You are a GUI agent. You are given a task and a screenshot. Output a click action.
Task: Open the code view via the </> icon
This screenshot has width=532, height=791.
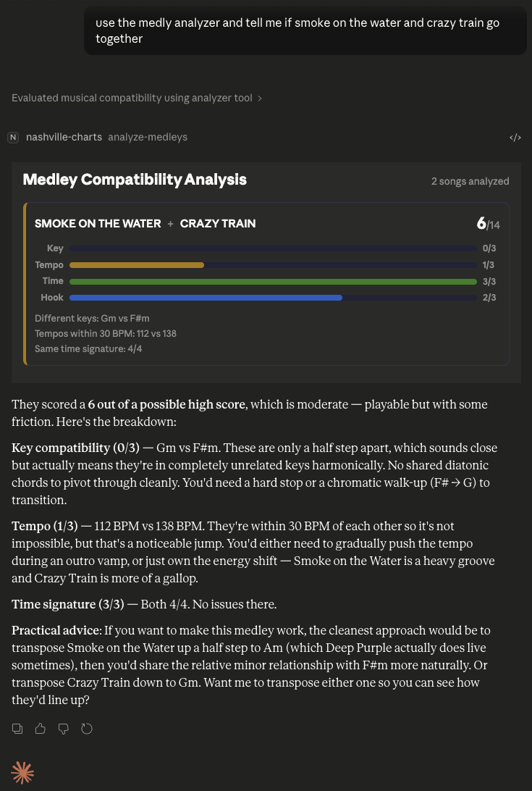[515, 137]
